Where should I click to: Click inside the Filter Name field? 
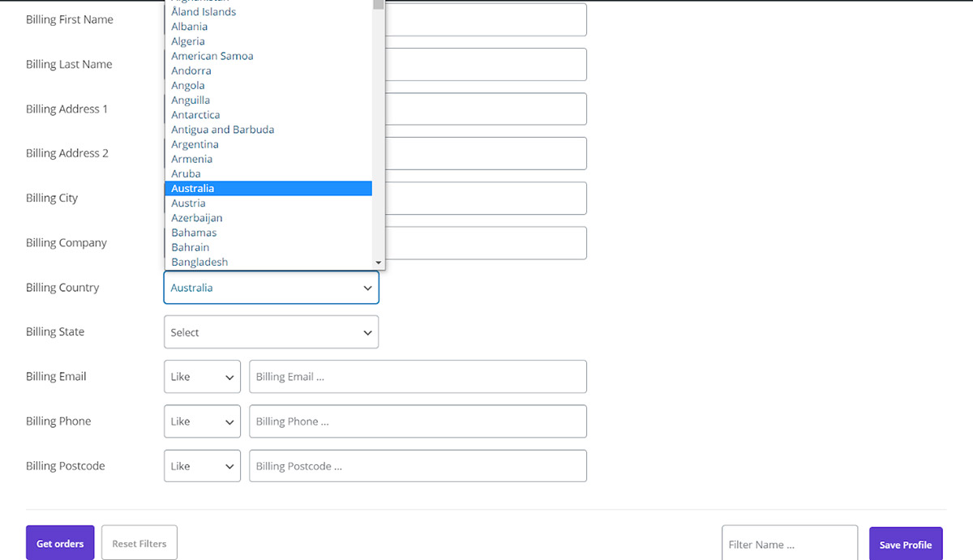tap(789, 544)
